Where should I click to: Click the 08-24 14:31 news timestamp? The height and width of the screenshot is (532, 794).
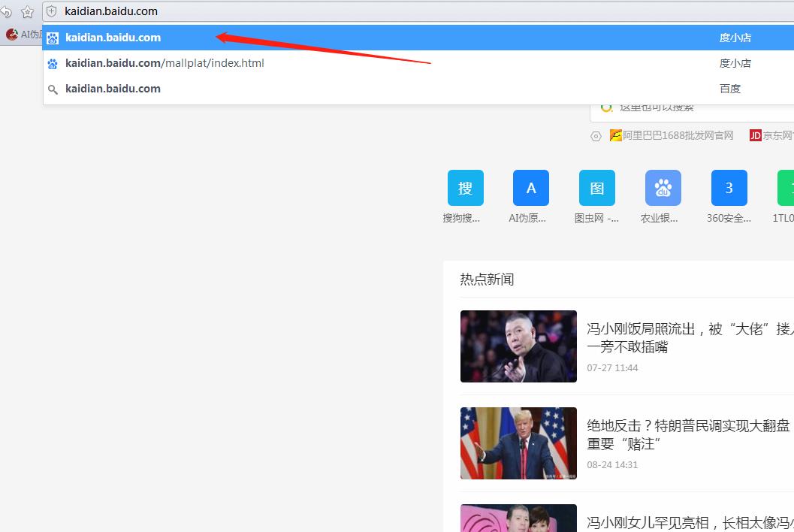click(x=612, y=464)
